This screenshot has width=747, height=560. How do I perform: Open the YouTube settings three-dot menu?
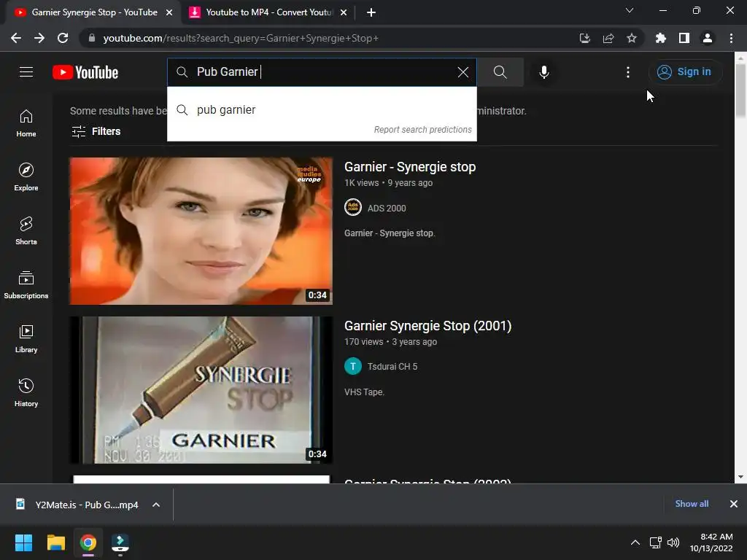tap(628, 72)
